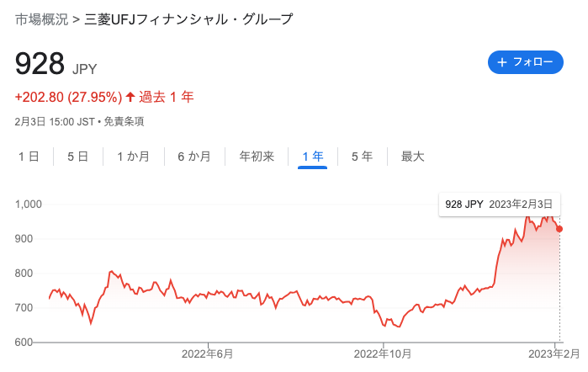Select the active 1年 tab

coord(313,157)
